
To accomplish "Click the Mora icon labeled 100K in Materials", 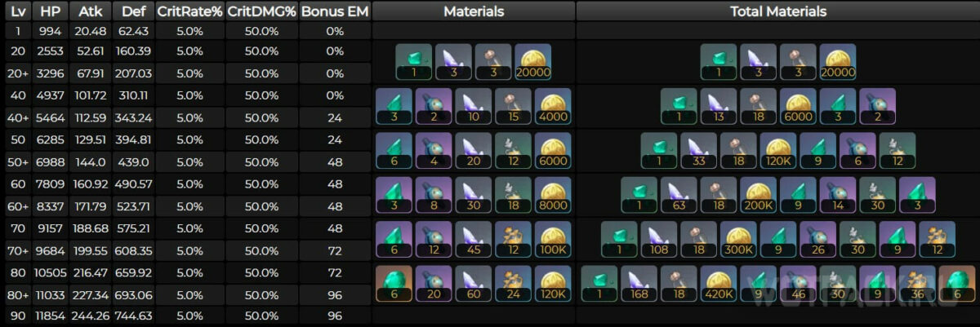I will tap(553, 237).
